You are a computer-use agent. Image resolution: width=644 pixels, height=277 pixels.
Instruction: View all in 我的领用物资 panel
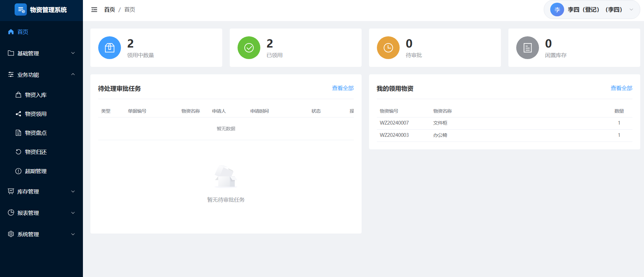tap(621, 88)
